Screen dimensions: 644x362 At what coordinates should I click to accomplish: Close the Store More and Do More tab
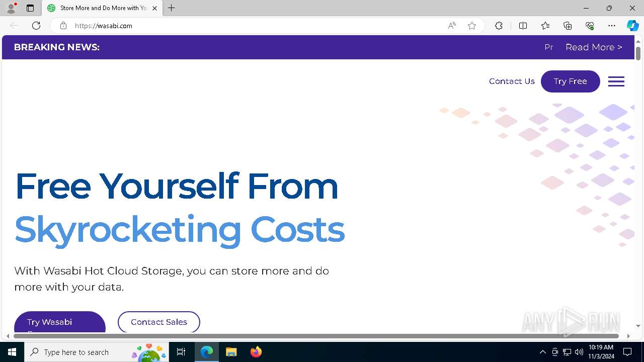[154, 8]
